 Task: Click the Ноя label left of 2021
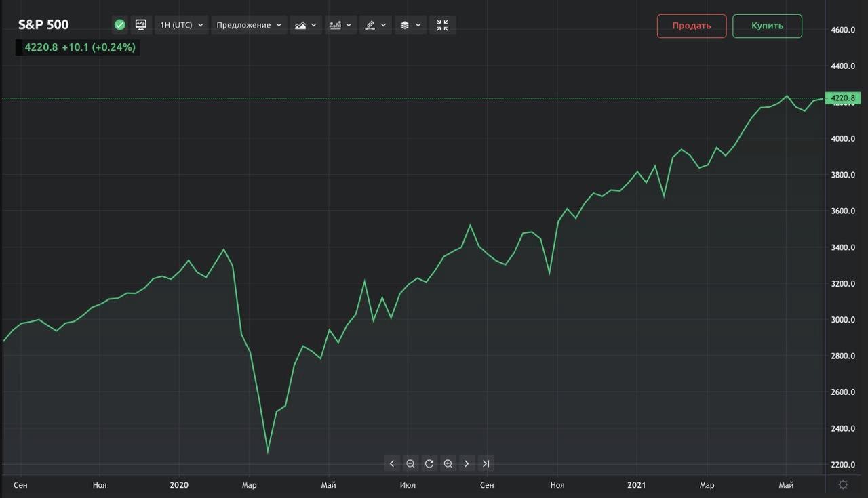click(557, 485)
